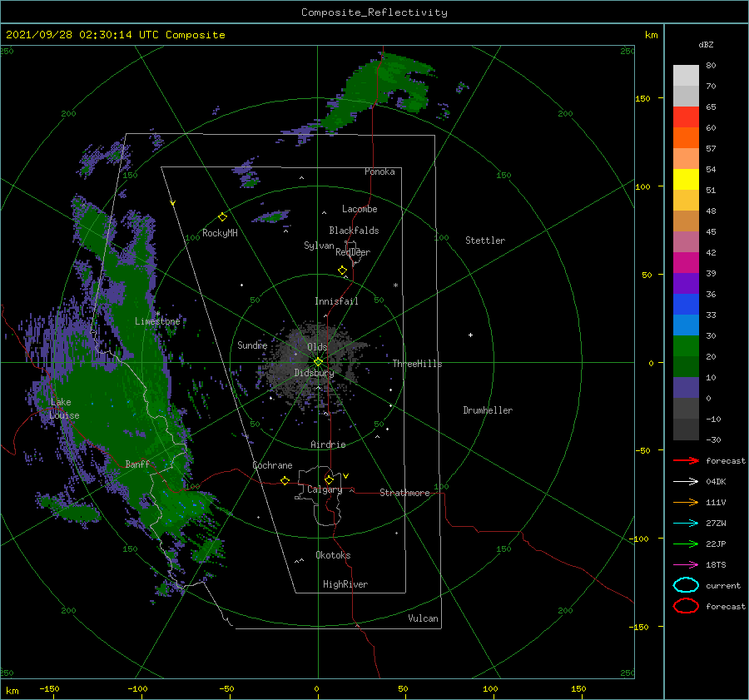Click the Didsbury town label
Viewport: 749px width, 700px height.
(314, 373)
